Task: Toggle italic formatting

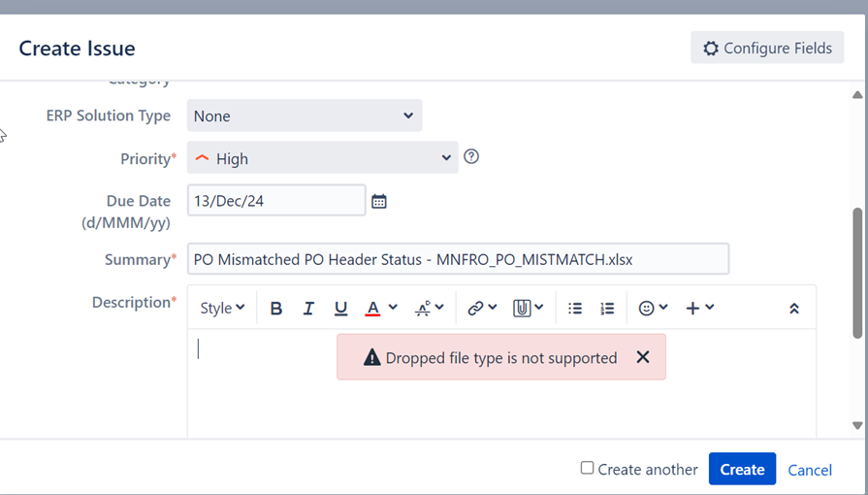Action: [x=308, y=309]
